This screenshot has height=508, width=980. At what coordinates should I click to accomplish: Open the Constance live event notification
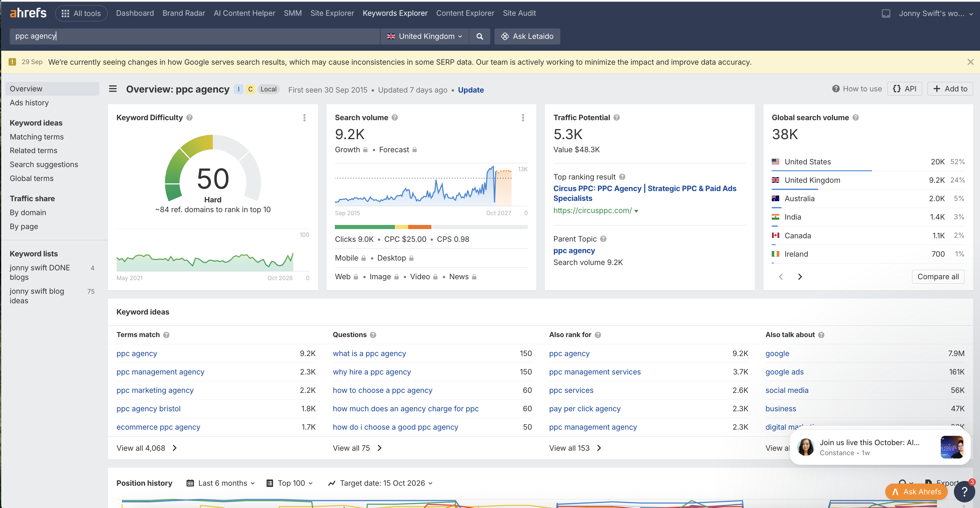coord(880,447)
